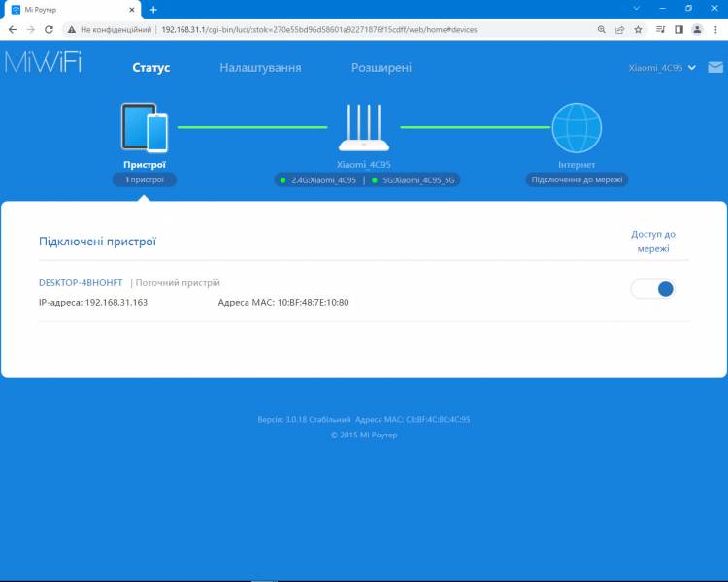Click the router icon with antennas

click(364, 128)
